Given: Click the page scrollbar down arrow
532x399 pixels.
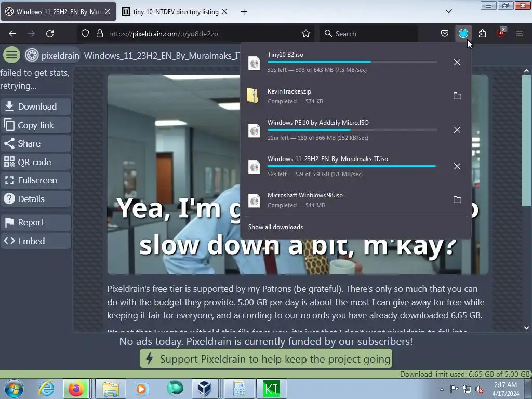Looking at the screenshot, I should 526,328.
